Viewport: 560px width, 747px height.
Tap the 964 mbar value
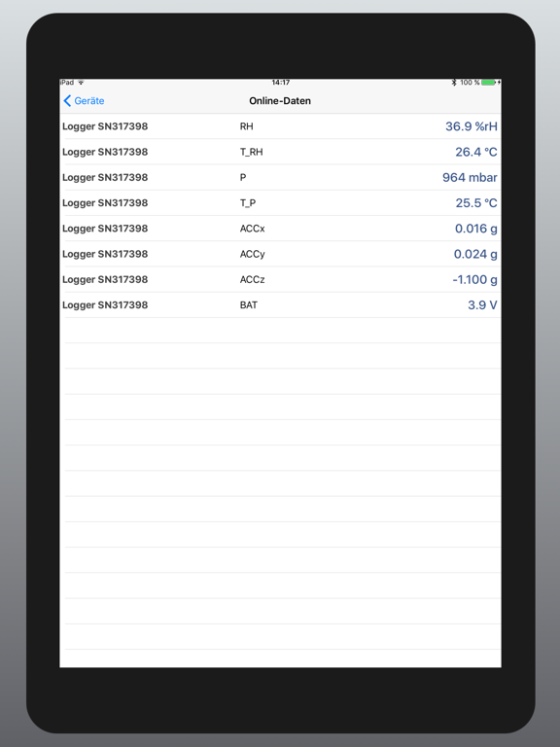pyautogui.click(x=470, y=177)
